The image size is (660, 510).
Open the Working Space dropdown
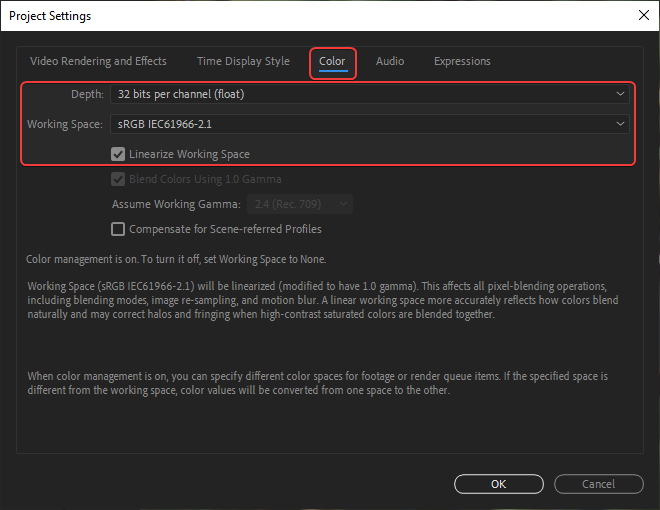point(368,125)
